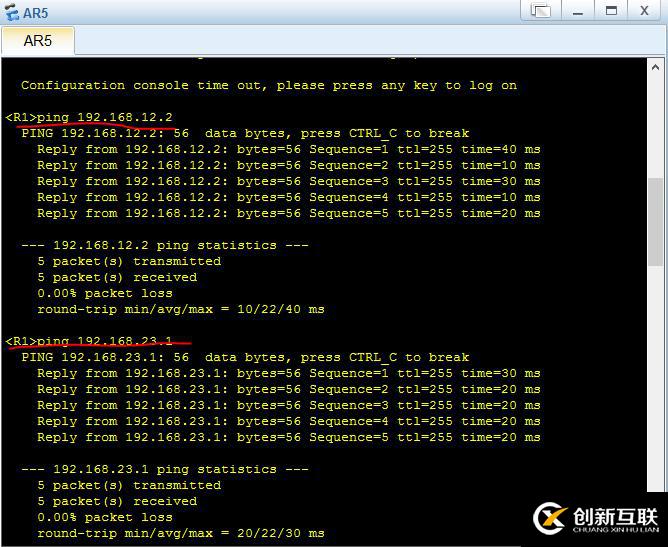The image size is (668, 547).
Task: Click the vertical scrollbar thumb
Action: 655,222
